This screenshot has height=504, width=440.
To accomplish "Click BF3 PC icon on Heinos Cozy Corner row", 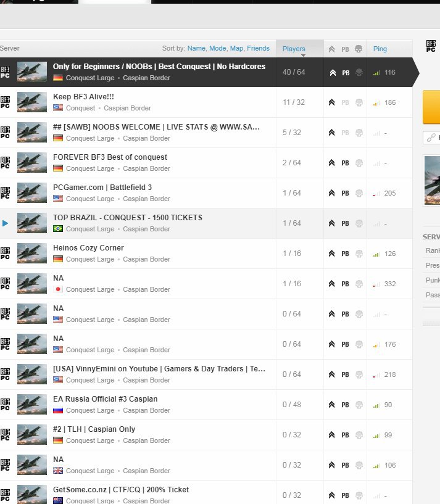I will 5,254.
